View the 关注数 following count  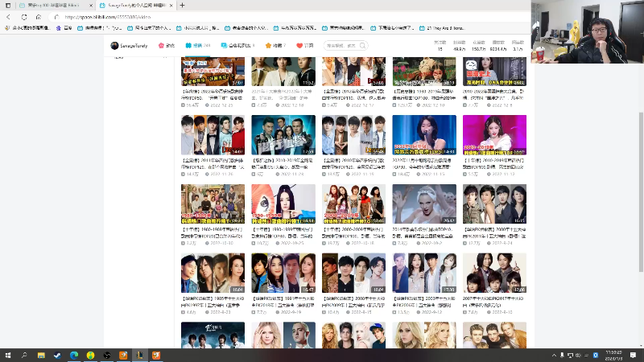440,46
